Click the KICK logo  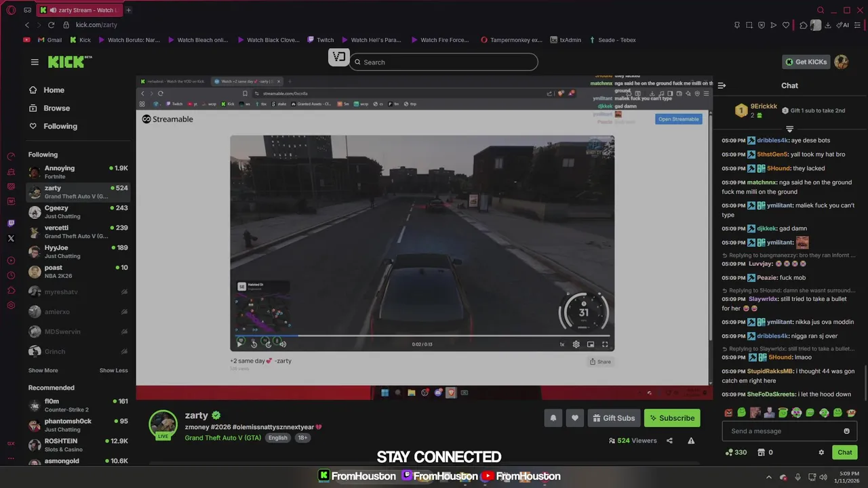[x=70, y=62]
